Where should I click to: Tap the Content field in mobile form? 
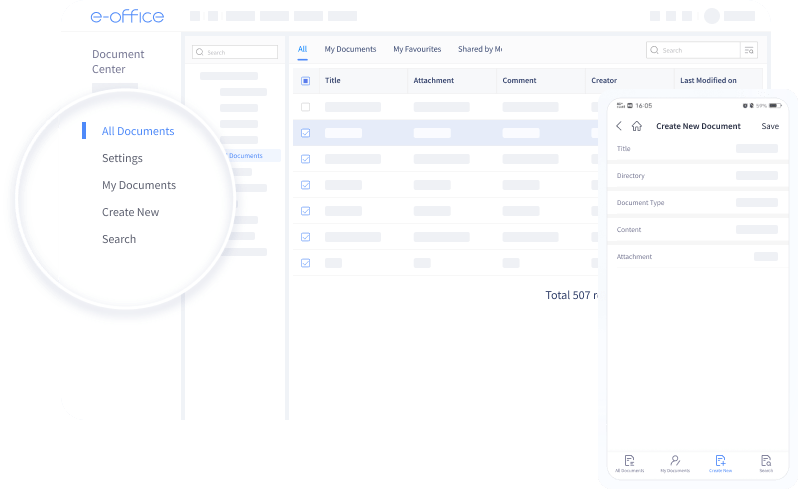pyautogui.click(x=697, y=229)
